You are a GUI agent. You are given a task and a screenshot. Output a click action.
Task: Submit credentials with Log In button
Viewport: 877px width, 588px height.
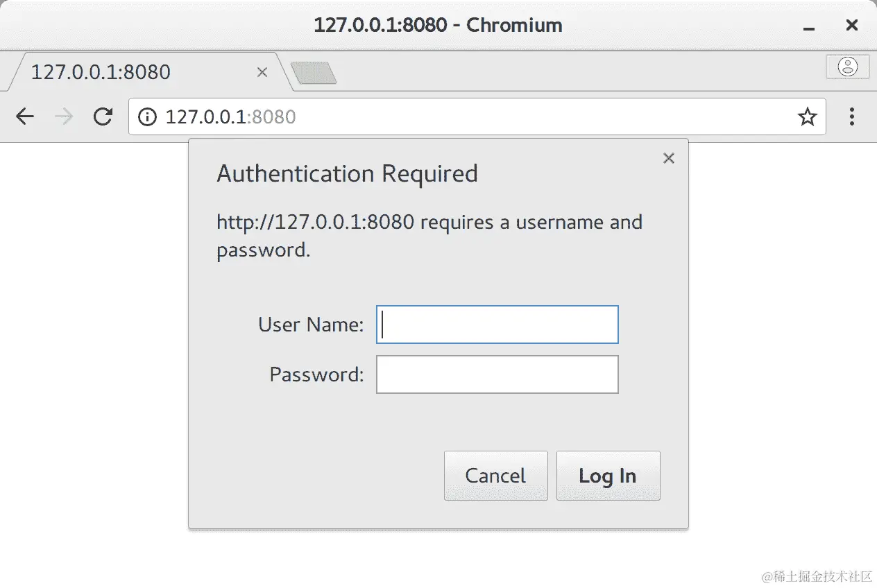(x=608, y=476)
